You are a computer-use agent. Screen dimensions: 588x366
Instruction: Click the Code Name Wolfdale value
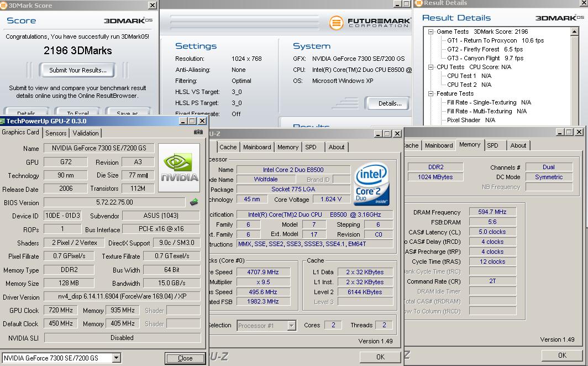coord(265,179)
